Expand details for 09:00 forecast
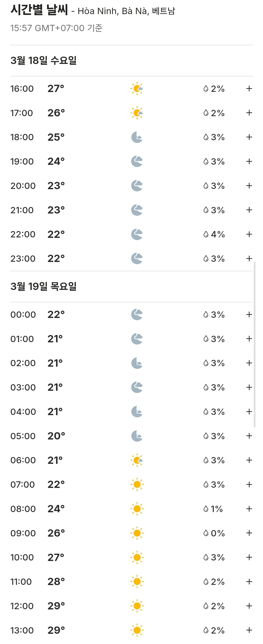Screen dimensions: 263x644 click(249, 533)
